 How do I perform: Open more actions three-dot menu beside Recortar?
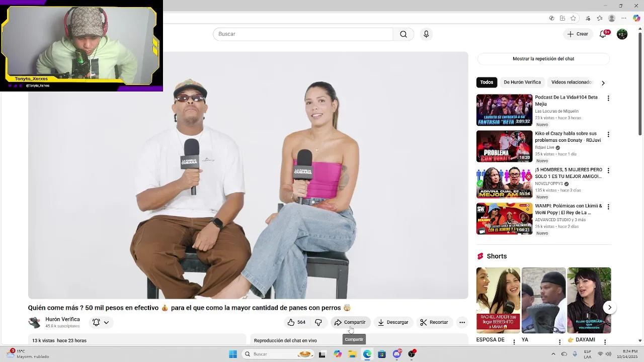(462, 322)
